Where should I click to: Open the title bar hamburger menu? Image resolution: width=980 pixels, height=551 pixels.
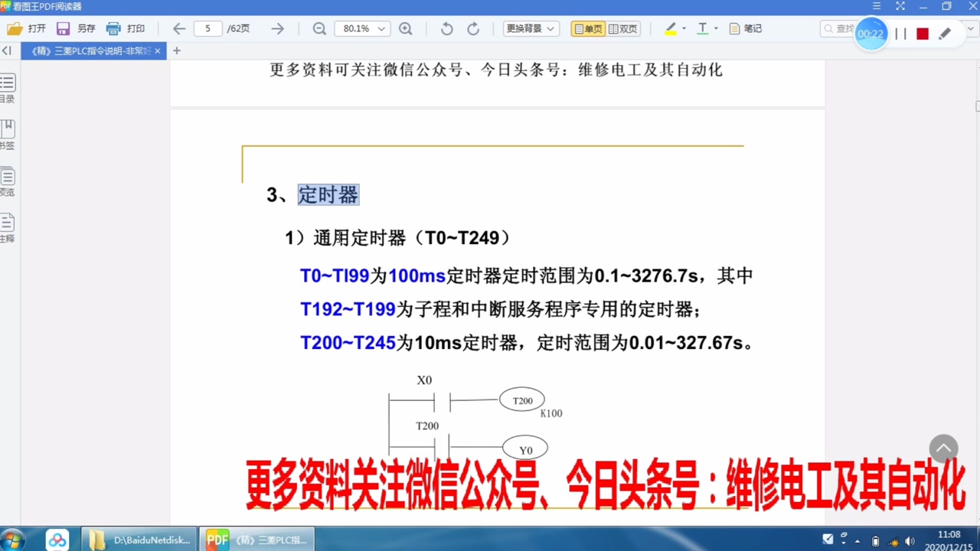877,6
